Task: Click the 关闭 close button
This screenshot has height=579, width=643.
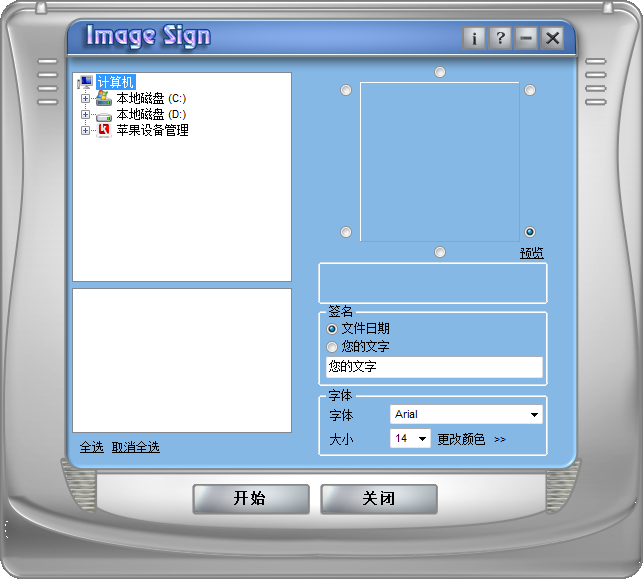Action: pyautogui.click(x=379, y=499)
